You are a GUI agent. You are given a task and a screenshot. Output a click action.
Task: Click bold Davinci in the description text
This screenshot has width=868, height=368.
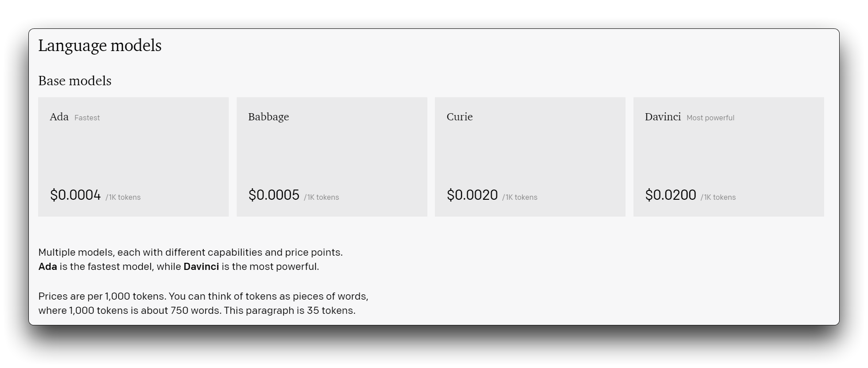click(x=201, y=267)
